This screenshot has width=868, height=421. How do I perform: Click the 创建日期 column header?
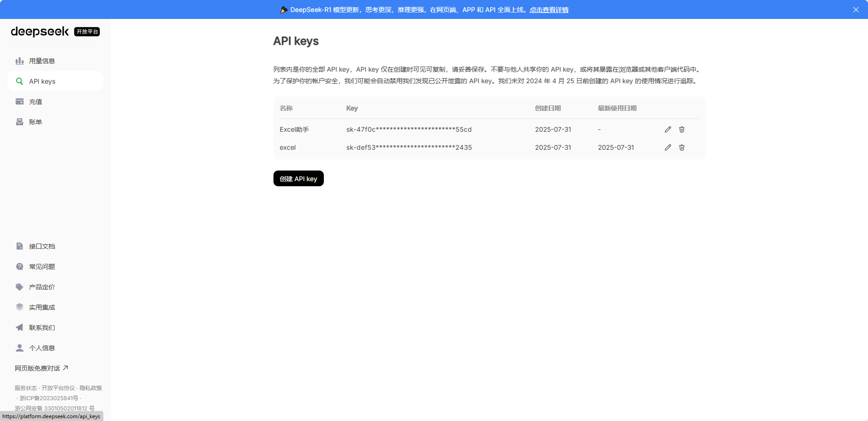(x=548, y=108)
